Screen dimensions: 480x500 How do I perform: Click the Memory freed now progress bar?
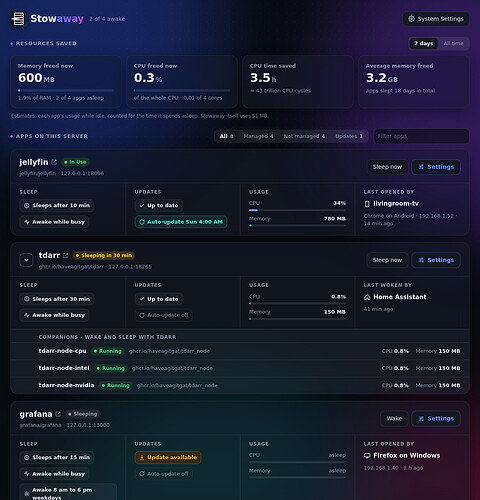tap(66, 90)
